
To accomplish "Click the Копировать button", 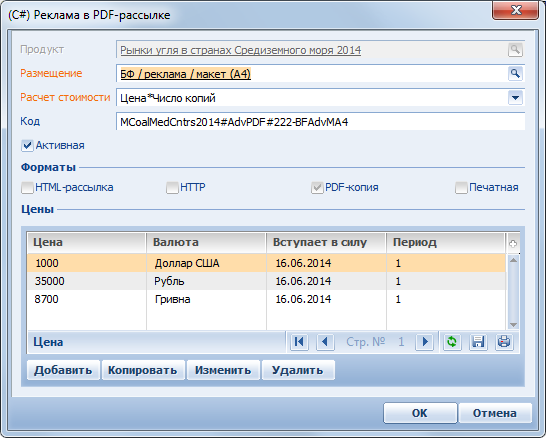I will click(143, 370).
